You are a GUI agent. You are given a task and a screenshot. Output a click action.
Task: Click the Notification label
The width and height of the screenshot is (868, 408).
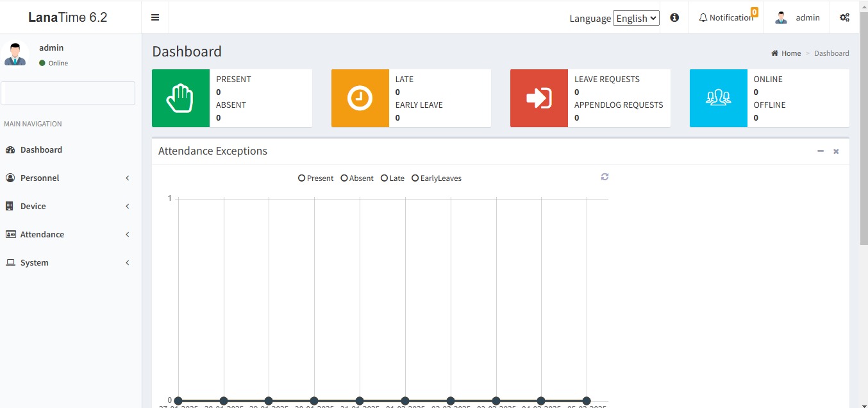pyautogui.click(x=731, y=17)
